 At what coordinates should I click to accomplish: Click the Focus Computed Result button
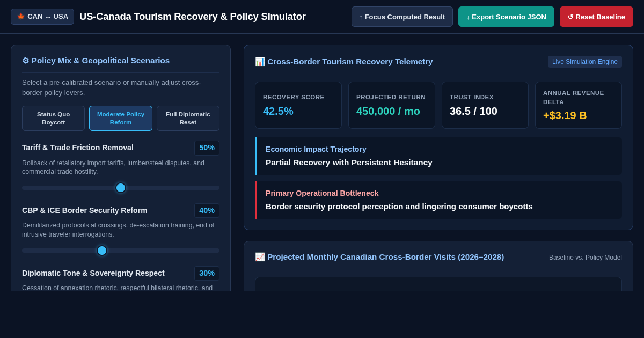pos(402,17)
